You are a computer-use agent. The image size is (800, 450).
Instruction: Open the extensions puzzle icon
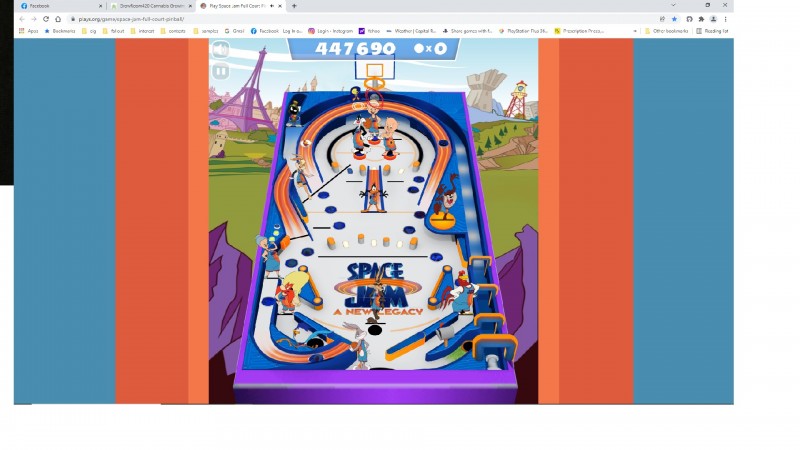click(701, 19)
